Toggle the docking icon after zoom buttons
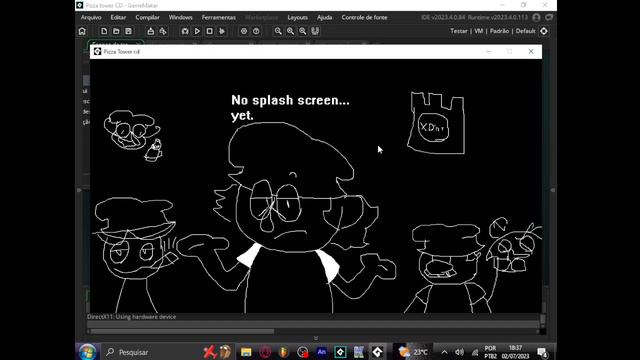 315,31
